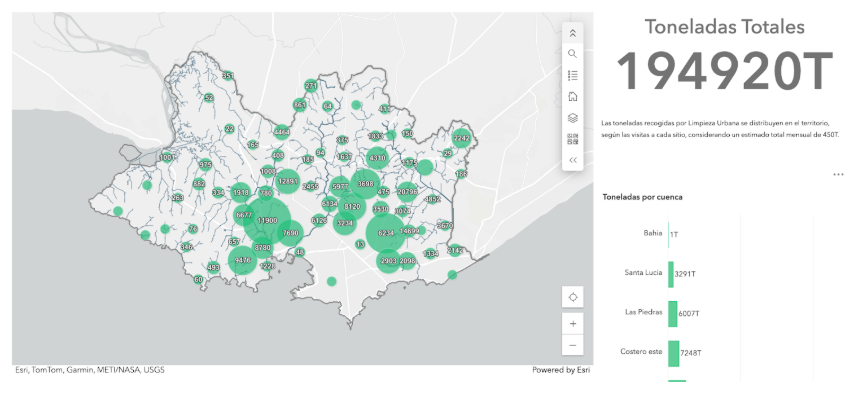Click the 2903 cluster circle
The image size is (858, 398).
pyautogui.click(x=388, y=261)
